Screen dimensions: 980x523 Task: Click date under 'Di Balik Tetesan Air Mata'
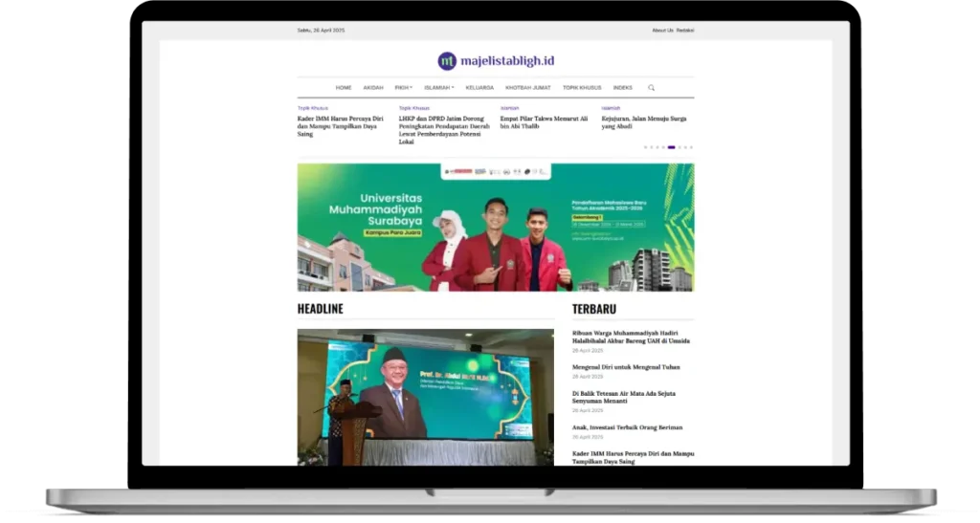click(x=588, y=411)
